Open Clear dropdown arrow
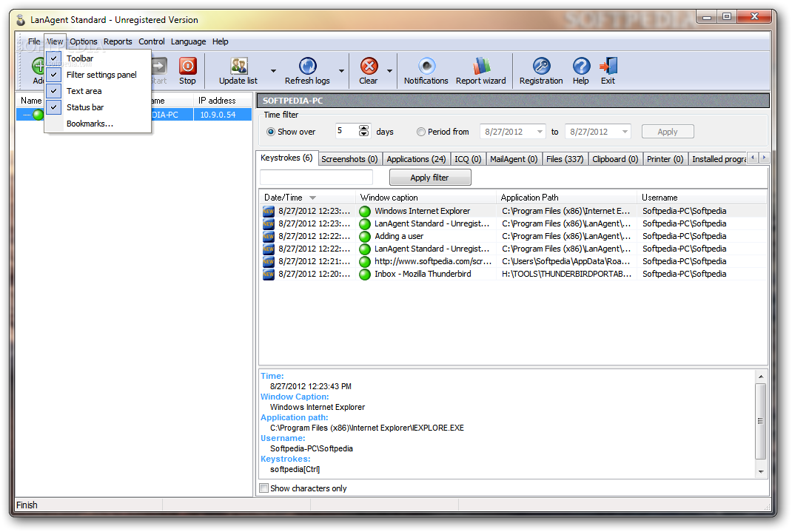The image size is (792, 532). tap(389, 71)
